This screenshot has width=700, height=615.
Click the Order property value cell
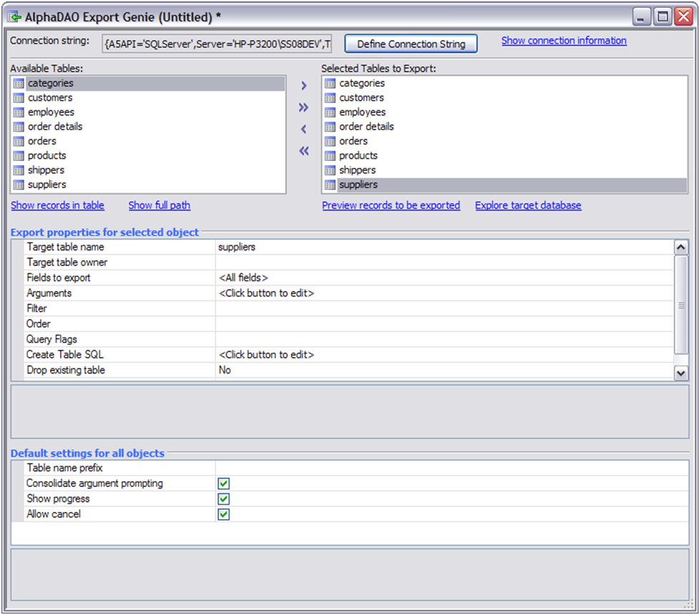(x=445, y=324)
